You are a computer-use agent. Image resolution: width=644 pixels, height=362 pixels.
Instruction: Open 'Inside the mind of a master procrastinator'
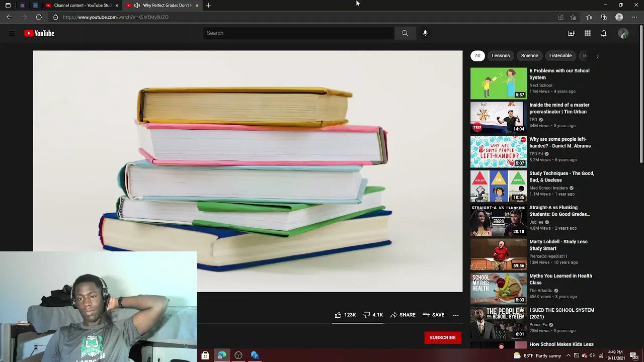click(559, 109)
